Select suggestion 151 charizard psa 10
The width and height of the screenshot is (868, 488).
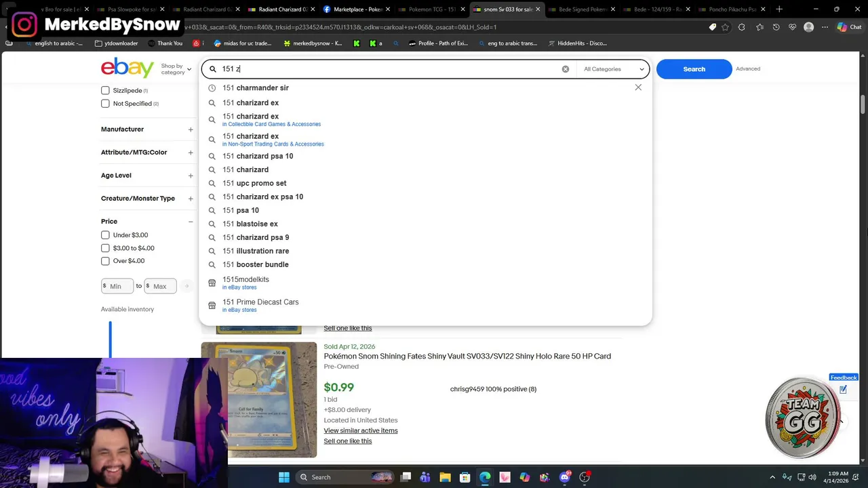[x=258, y=156]
